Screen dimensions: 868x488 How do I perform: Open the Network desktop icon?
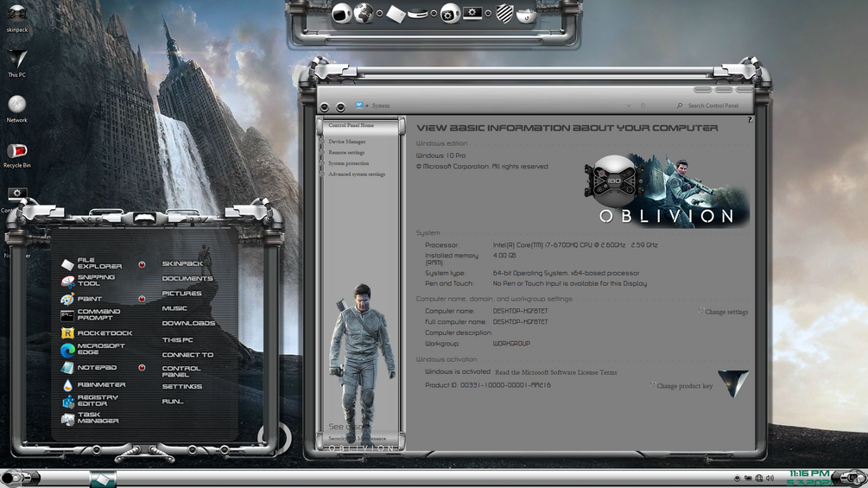pos(16,109)
